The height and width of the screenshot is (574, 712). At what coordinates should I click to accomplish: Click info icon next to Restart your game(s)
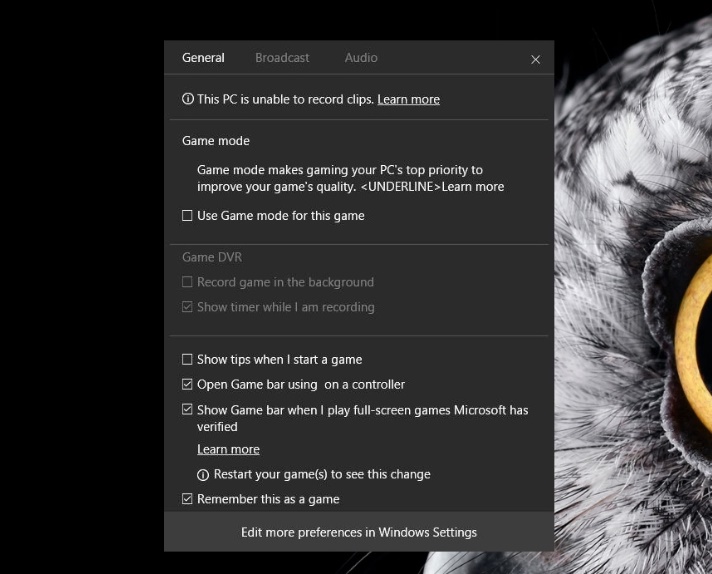pos(203,475)
